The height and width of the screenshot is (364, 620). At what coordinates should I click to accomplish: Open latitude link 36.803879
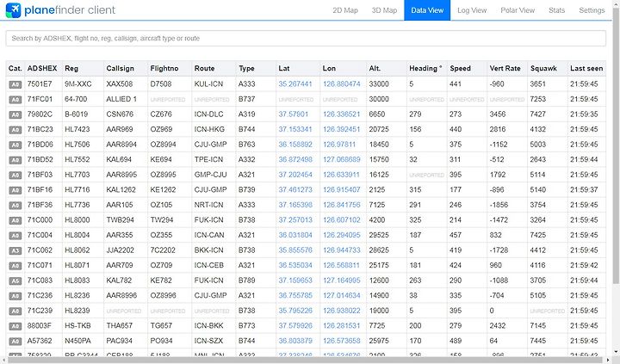295,341
